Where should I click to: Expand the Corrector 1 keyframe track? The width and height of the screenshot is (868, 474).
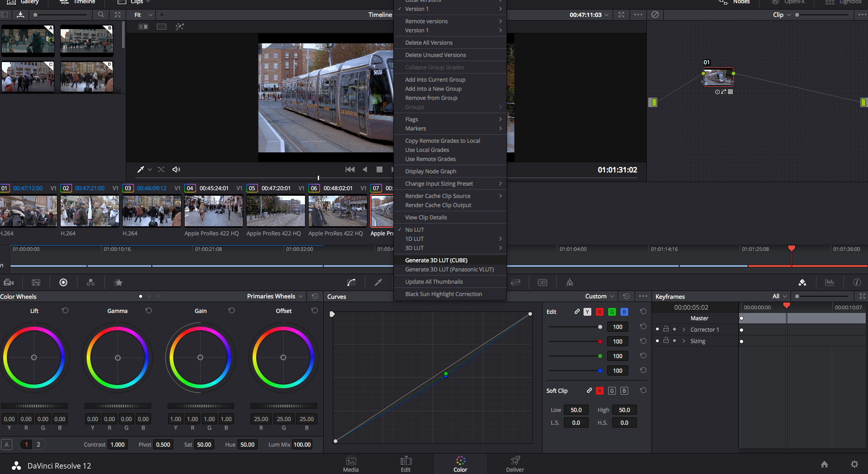coord(684,329)
